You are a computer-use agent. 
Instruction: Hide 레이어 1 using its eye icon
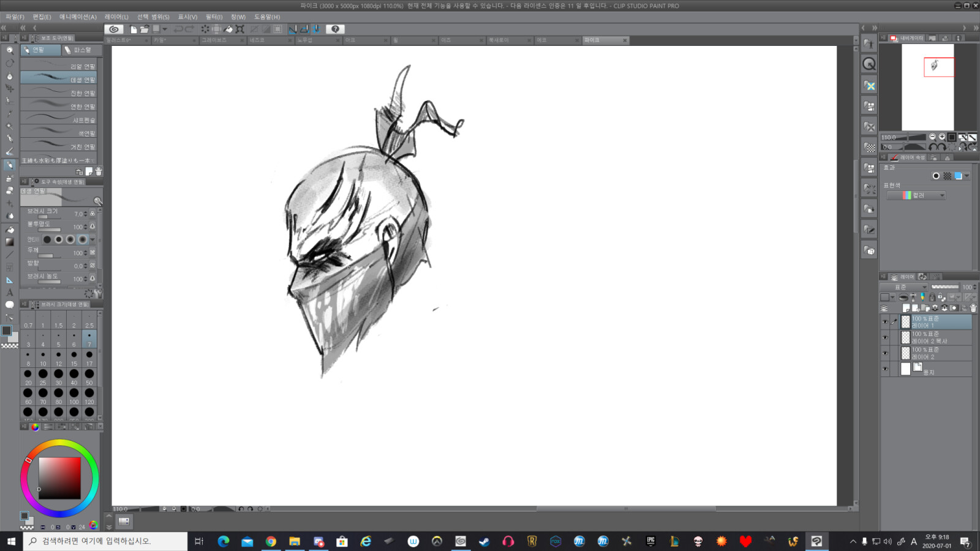point(885,322)
